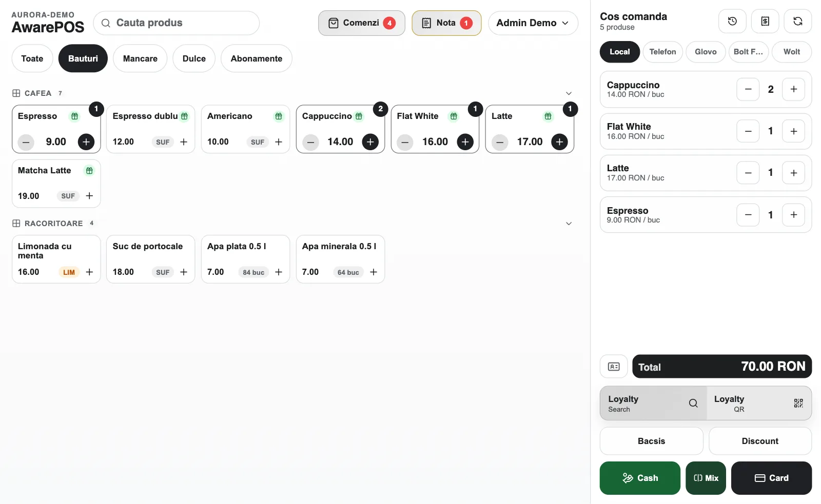Viewport: 821px width, 504px height.
Task: Add Limonada cu menta to order
Action: pyautogui.click(x=89, y=272)
